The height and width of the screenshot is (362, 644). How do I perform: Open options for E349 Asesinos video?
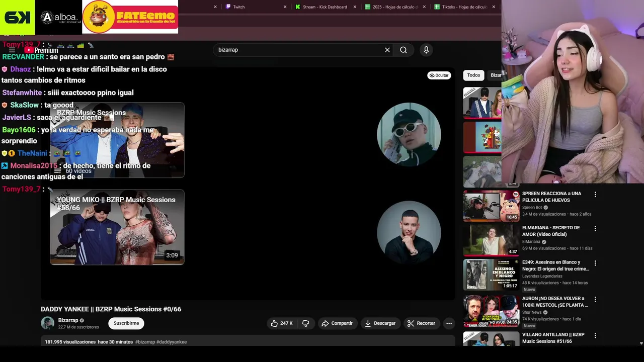595,263
